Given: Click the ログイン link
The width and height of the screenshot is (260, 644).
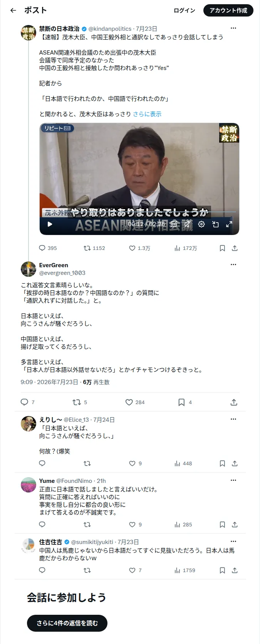Looking at the screenshot, I should [x=185, y=10].
